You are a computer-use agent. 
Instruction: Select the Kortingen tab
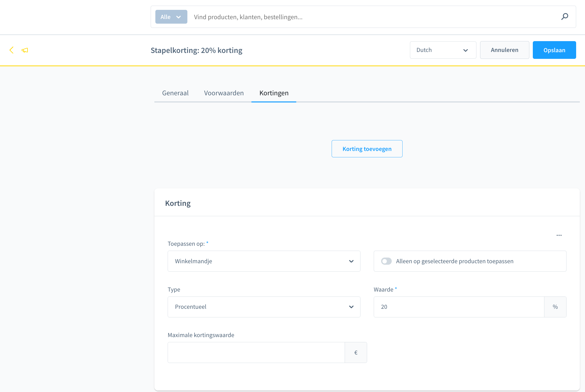274,93
